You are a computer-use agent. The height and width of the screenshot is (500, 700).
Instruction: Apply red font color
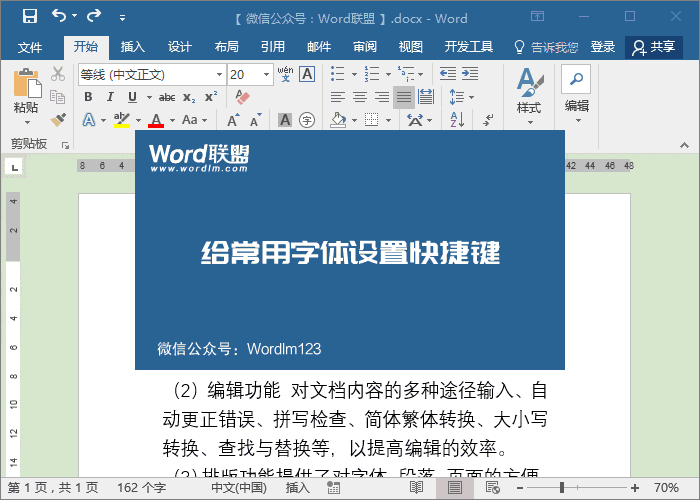[156, 120]
